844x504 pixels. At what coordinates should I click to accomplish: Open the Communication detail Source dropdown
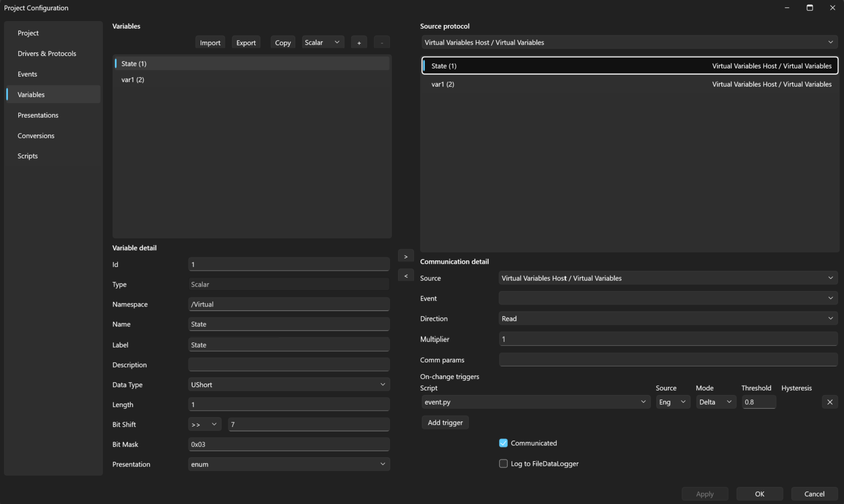pyautogui.click(x=668, y=278)
